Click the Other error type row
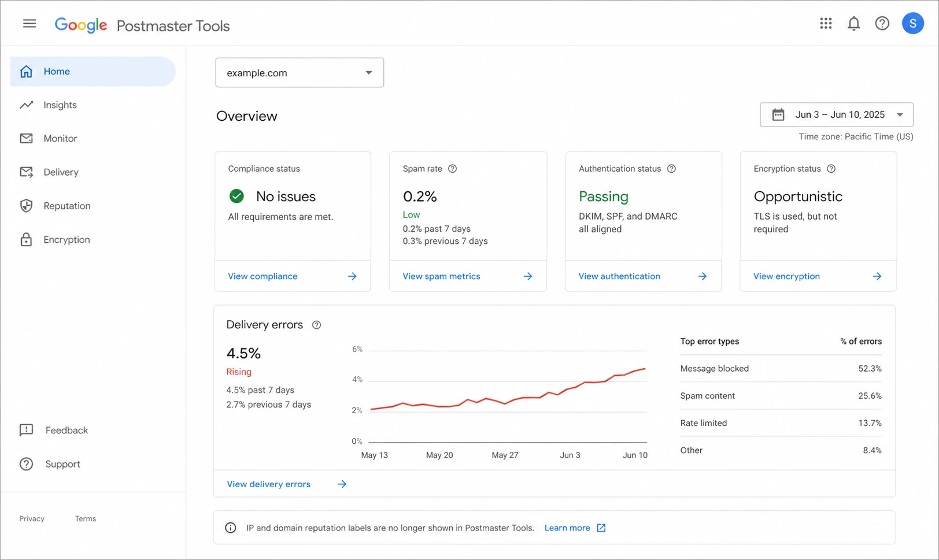This screenshot has width=939, height=560. [781, 450]
